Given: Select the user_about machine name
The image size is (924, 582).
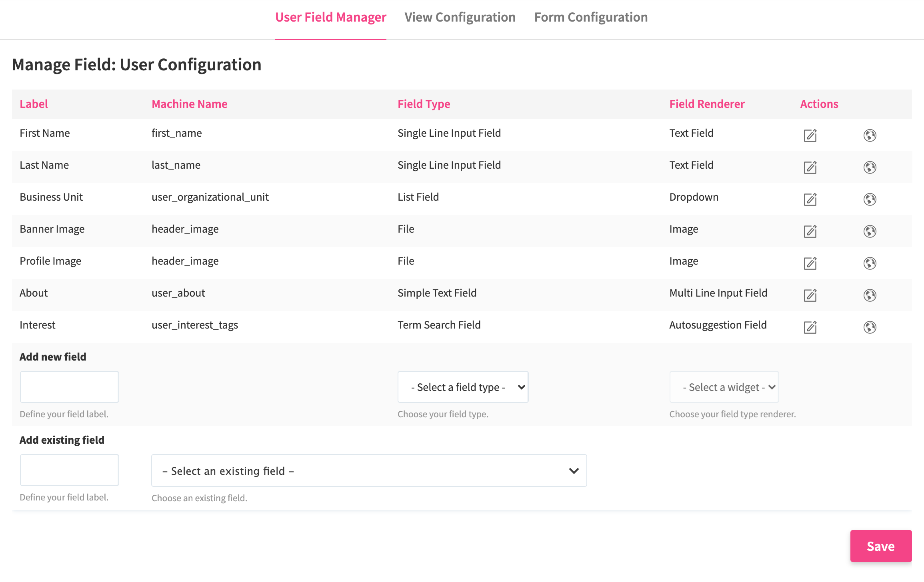Looking at the screenshot, I should (178, 293).
